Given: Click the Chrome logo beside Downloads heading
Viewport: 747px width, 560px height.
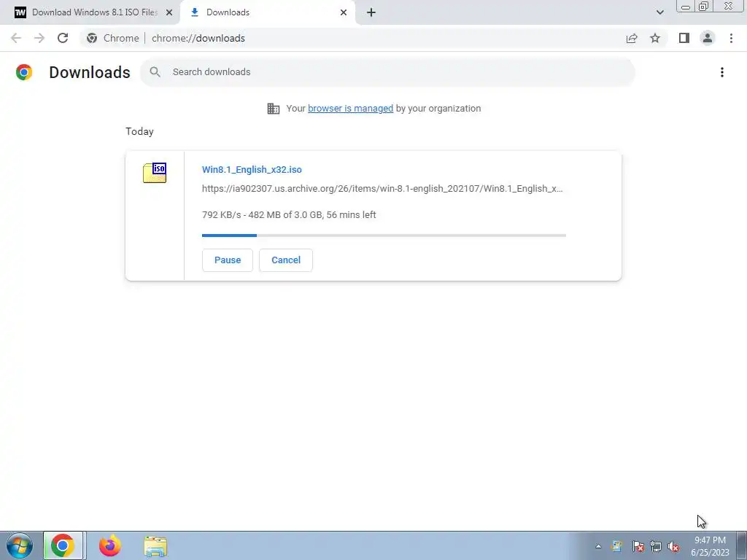Looking at the screenshot, I should pyautogui.click(x=24, y=72).
